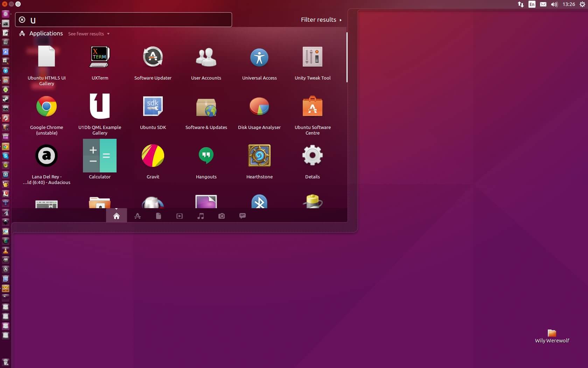Click the Dash results scrollbar

coord(346,58)
